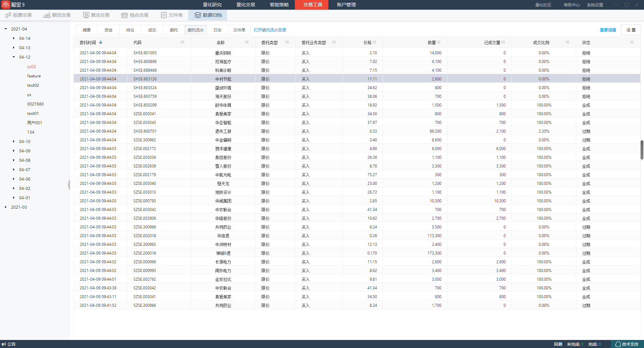This screenshot has width=644, height=348.
Task: Open filter menu of 数量 column
Action: click(x=439, y=42)
